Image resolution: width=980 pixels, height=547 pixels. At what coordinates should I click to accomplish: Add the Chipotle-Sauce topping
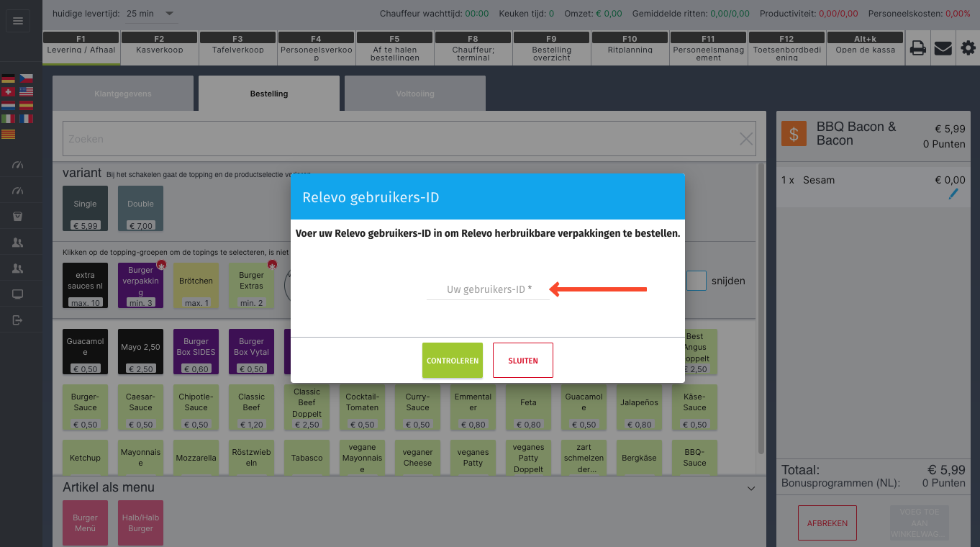tap(196, 407)
